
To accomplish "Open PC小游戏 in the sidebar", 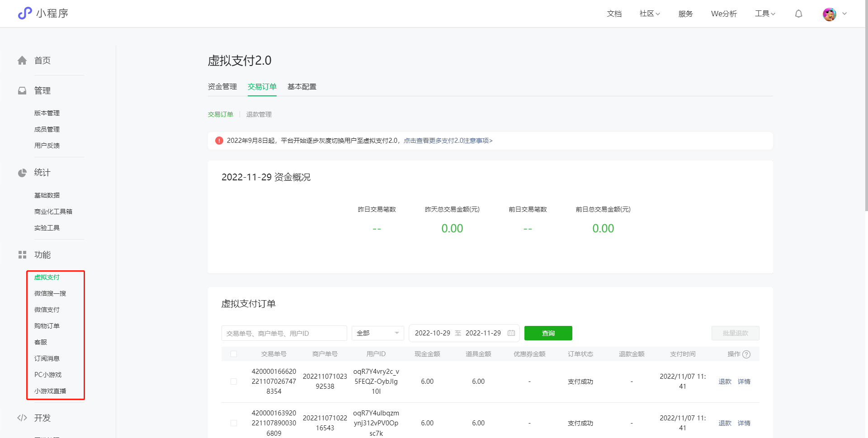I will coord(48,375).
